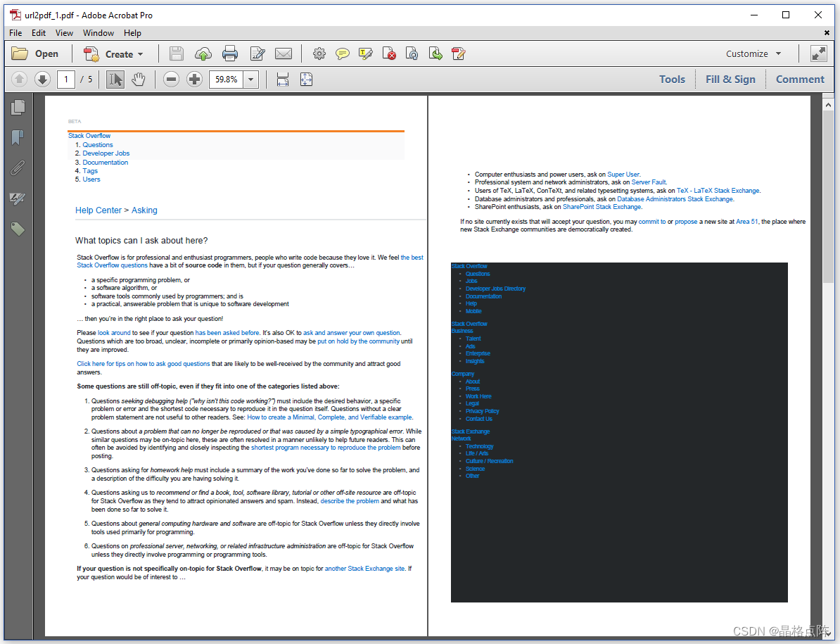
Task: Click the delete page icon
Action: coord(390,53)
